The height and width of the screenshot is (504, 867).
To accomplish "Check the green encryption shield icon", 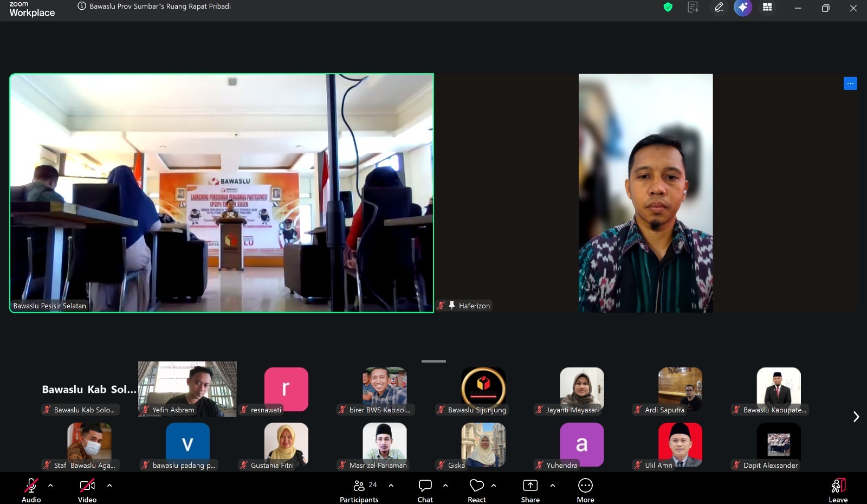I will click(668, 7).
